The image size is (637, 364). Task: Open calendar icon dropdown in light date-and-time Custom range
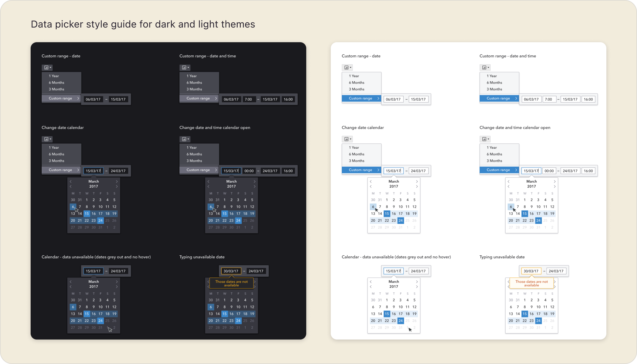click(485, 68)
